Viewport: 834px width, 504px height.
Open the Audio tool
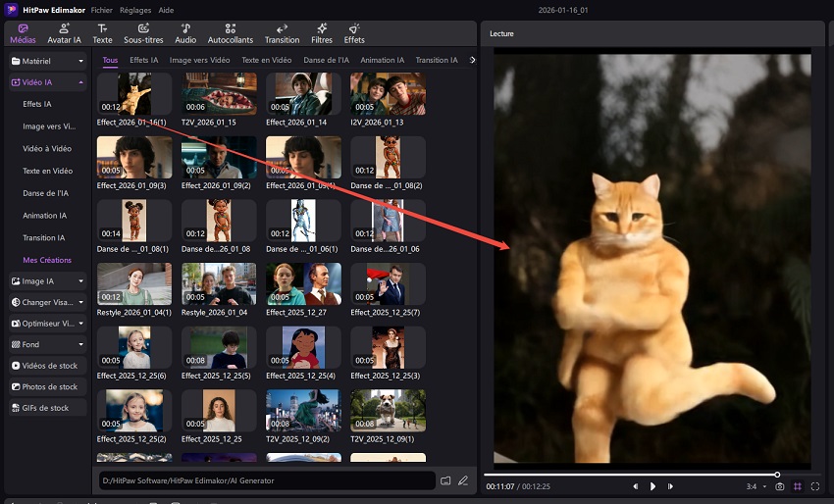click(x=185, y=34)
